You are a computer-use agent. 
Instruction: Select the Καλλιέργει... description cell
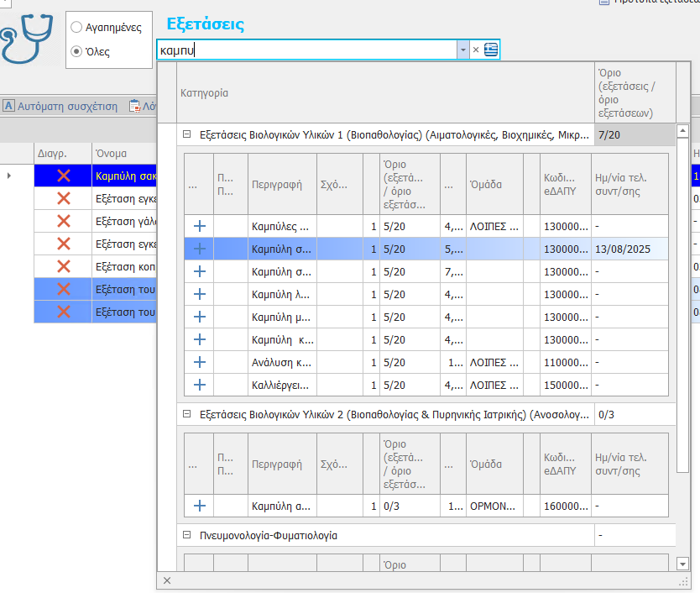(x=282, y=386)
